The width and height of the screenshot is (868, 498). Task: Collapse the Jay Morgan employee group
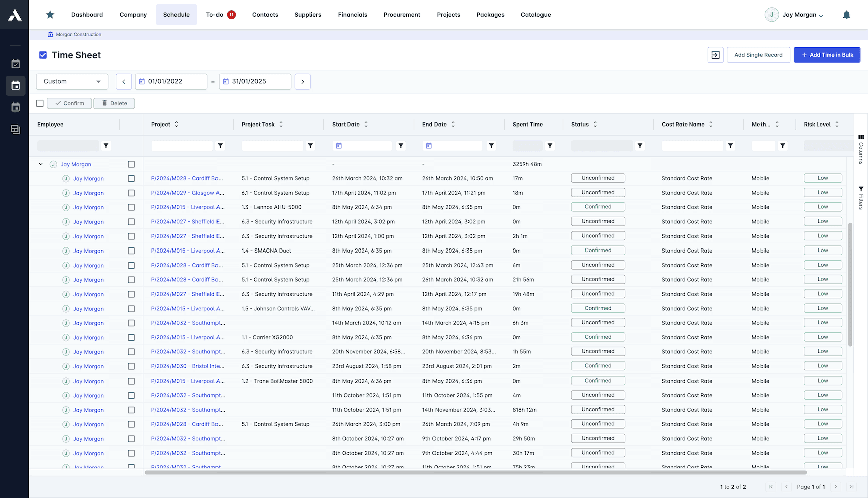pyautogui.click(x=41, y=164)
